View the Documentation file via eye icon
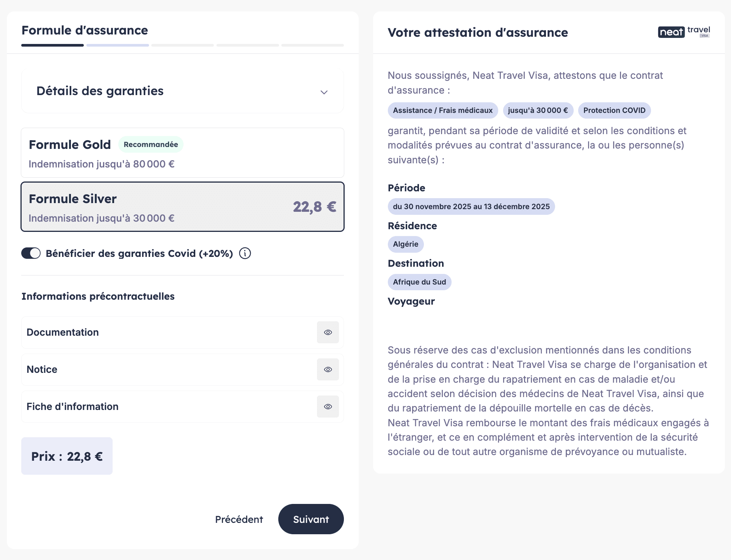The image size is (731, 560). point(328,332)
